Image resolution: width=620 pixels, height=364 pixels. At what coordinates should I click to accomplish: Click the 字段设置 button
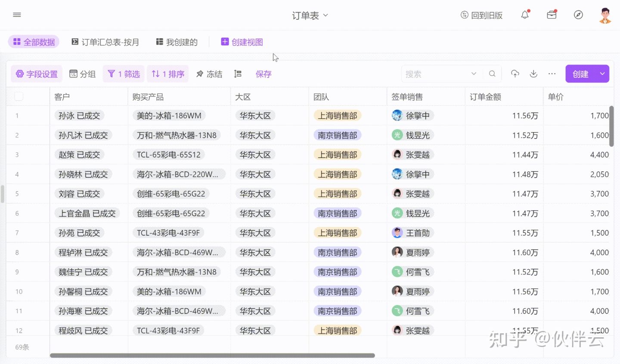click(x=37, y=74)
